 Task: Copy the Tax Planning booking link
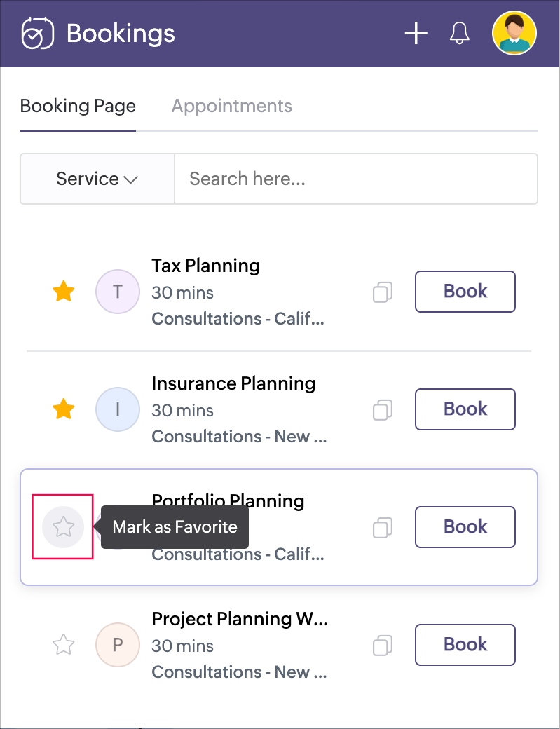coord(382,292)
